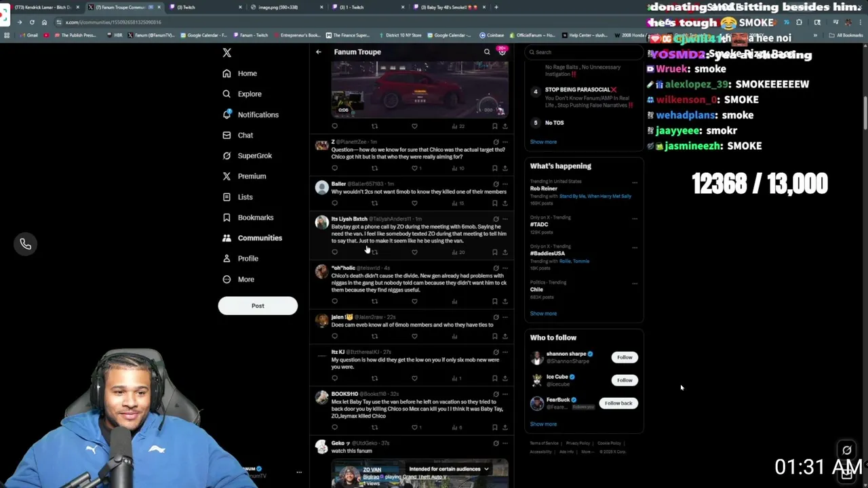This screenshot has width=868, height=488.
Task: Share PlanettZee's post
Action: (x=505, y=168)
